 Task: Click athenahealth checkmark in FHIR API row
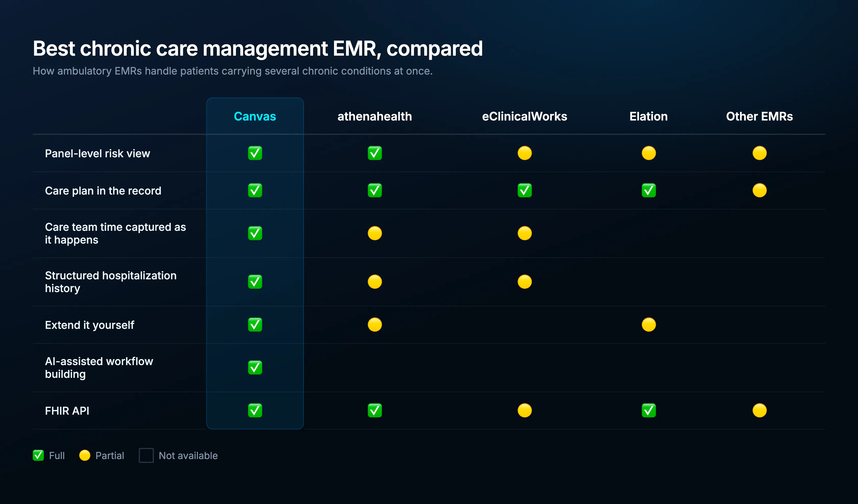pyautogui.click(x=375, y=410)
